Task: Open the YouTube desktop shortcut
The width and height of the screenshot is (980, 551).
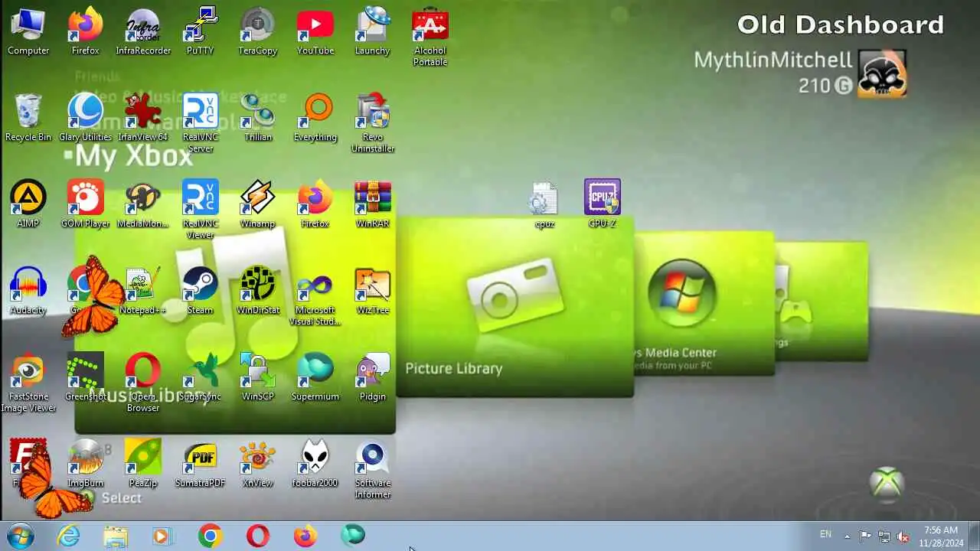Action: click(315, 32)
